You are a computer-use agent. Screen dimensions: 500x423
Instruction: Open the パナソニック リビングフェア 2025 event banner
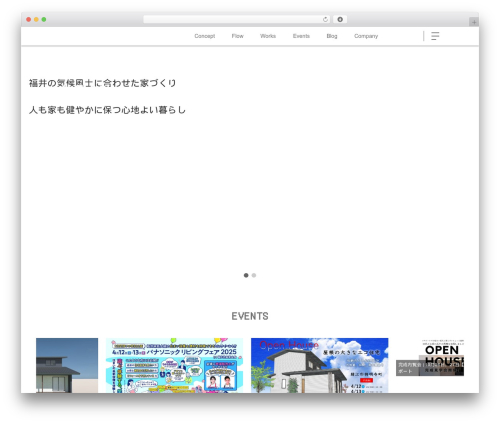[174, 365]
